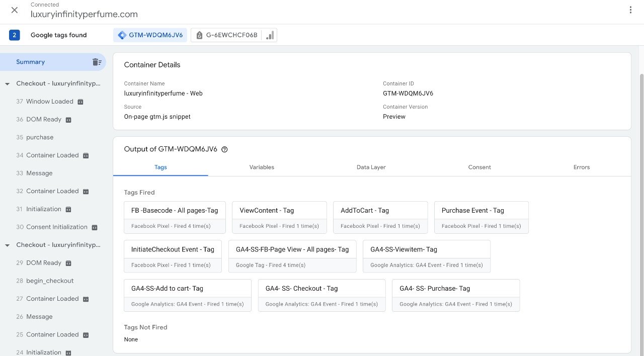Click the 'luxuryinfinityperfume - Web' container name
Screen dimensions: 644x356
164,94
